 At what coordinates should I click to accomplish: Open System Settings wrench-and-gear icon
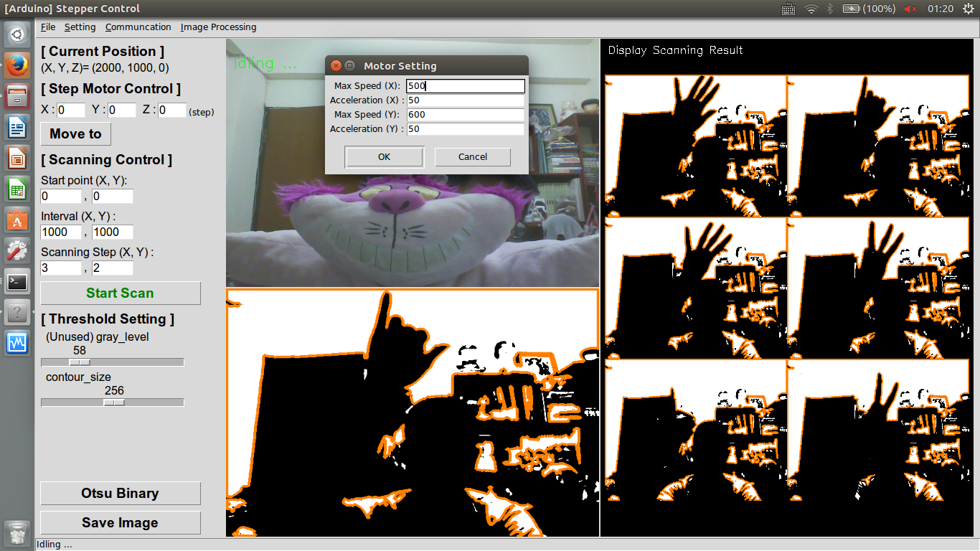[x=17, y=252]
